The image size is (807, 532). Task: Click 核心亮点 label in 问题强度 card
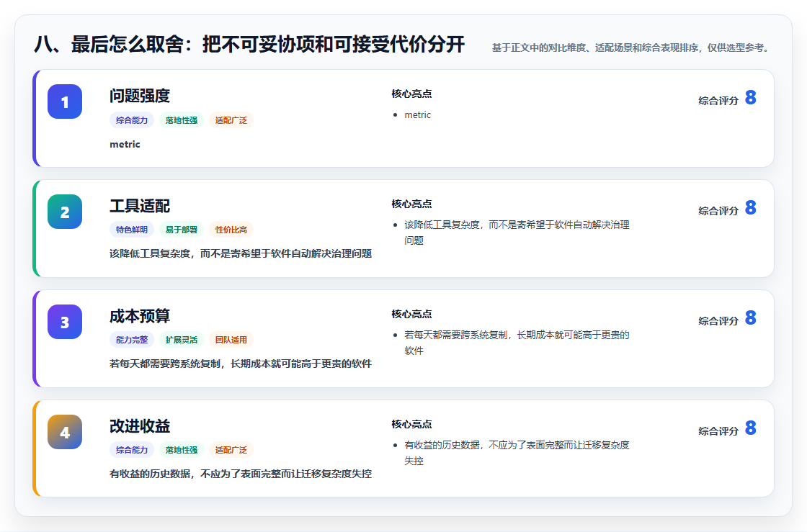pos(411,94)
